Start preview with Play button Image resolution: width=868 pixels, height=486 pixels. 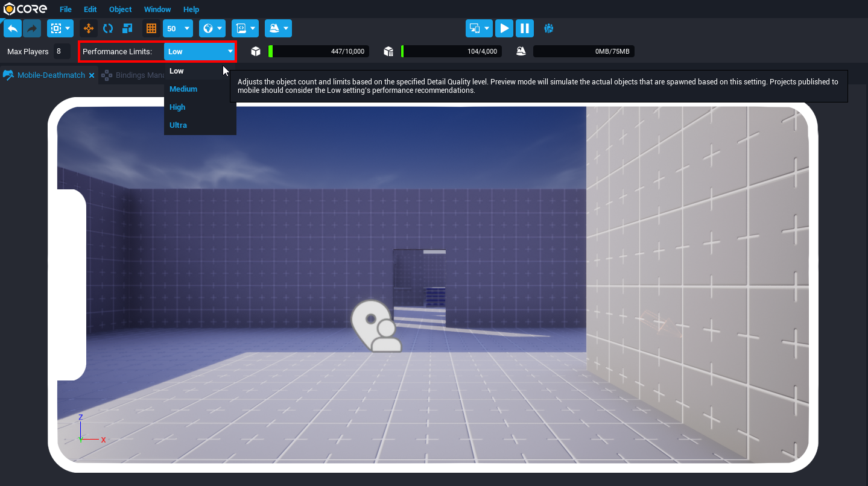(504, 28)
